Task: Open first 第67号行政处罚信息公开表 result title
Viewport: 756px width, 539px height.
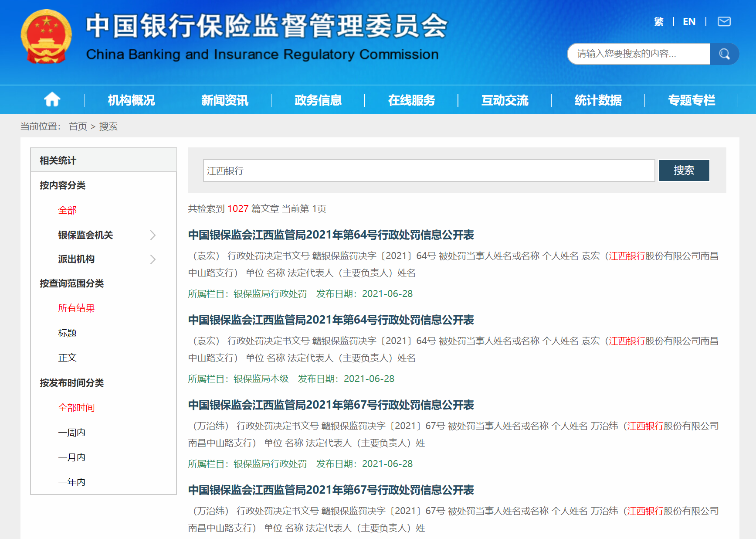Action: [x=331, y=405]
